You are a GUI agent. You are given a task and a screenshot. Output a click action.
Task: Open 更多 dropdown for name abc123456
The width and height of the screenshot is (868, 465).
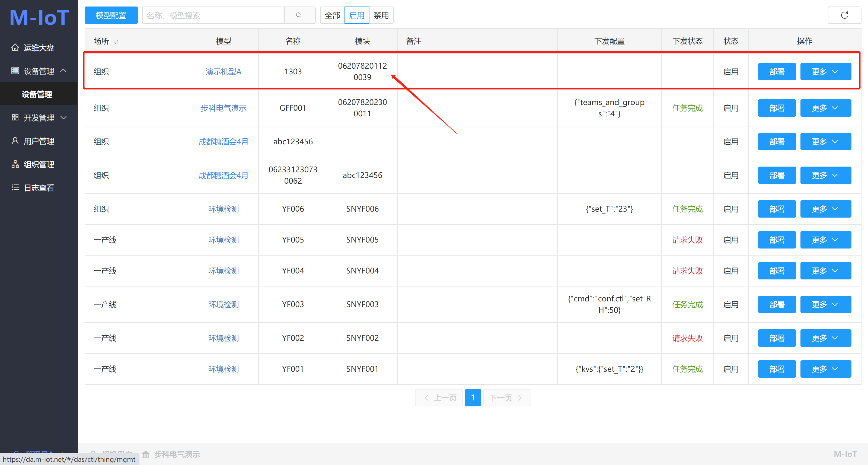point(825,142)
